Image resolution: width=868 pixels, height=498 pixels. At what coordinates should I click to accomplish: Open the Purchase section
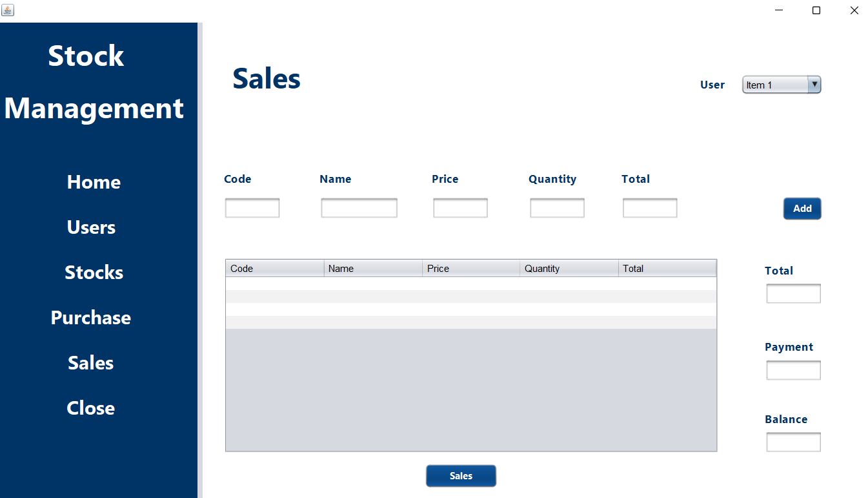(x=90, y=317)
